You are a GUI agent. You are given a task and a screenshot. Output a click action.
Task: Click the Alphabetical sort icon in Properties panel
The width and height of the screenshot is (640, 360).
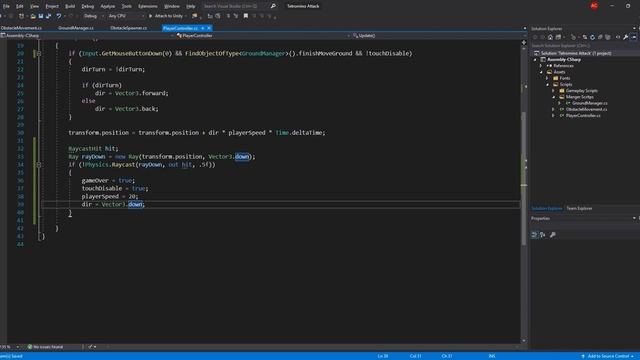point(542,234)
